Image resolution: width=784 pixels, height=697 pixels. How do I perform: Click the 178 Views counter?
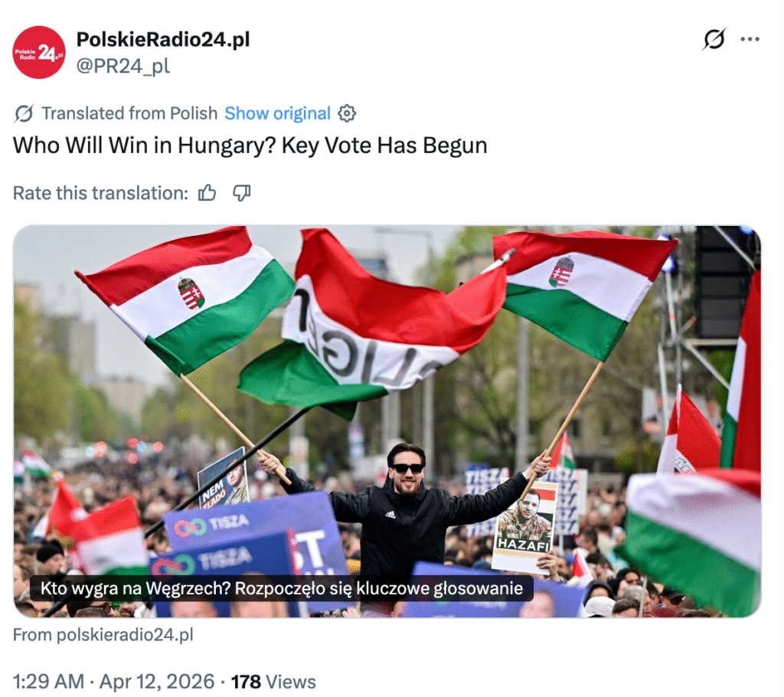point(273,682)
